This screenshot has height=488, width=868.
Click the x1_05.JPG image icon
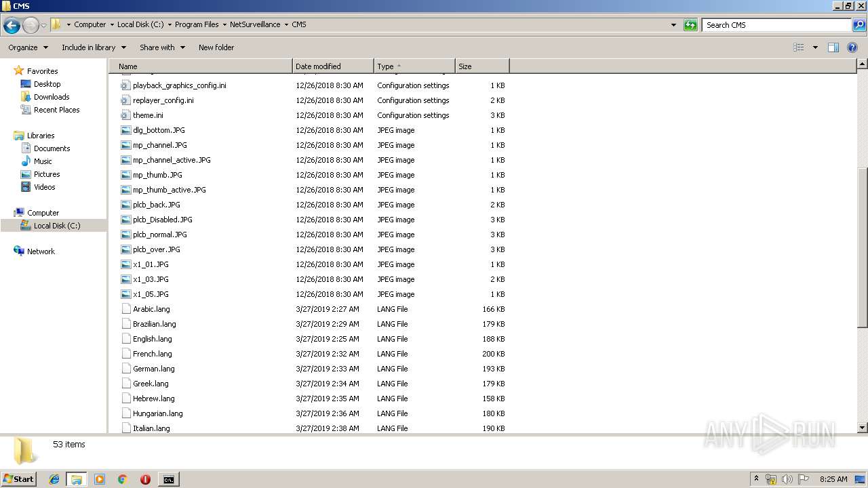125,294
